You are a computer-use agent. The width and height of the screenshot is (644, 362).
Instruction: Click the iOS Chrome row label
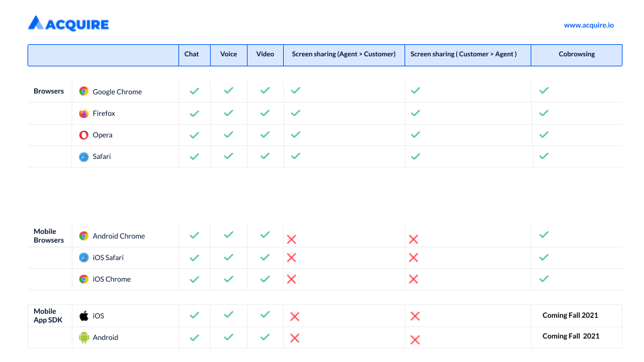tap(112, 279)
